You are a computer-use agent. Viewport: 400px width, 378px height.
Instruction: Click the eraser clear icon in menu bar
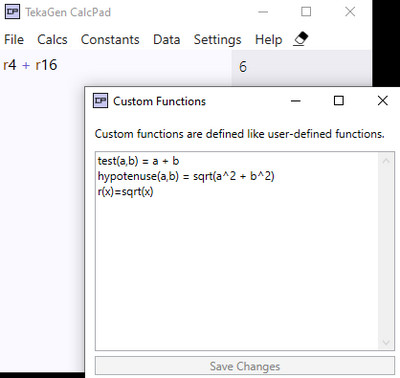click(x=301, y=39)
